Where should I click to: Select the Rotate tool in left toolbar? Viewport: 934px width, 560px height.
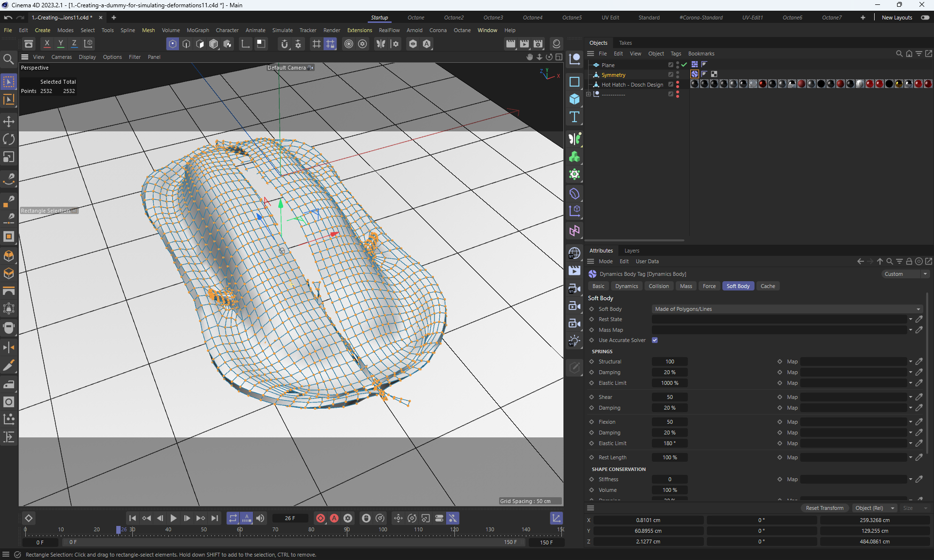coord(9,139)
